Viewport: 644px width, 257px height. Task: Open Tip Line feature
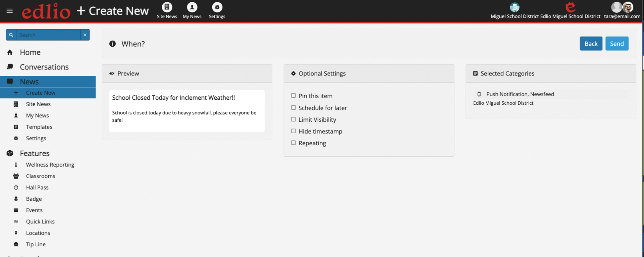coord(36,245)
